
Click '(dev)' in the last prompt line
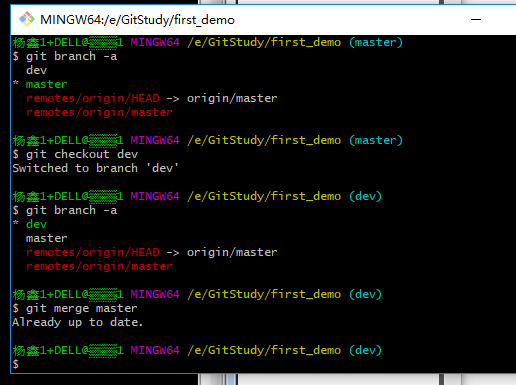click(x=365, y=350)
